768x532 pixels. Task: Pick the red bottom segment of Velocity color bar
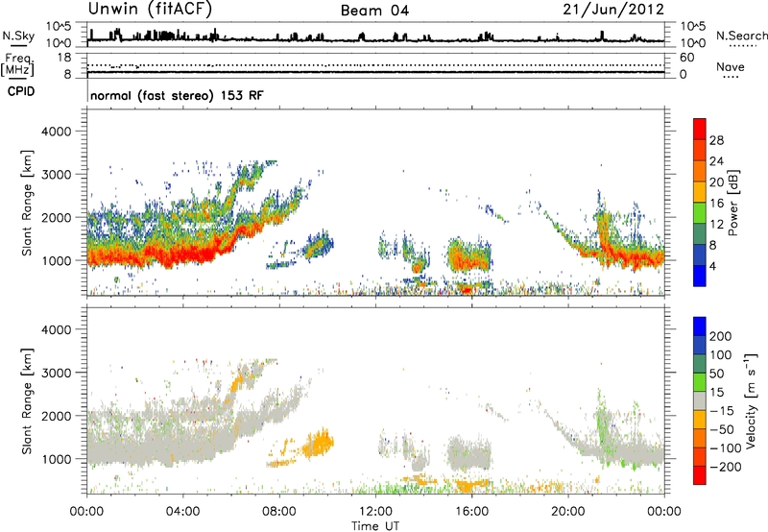coord(700,475)
